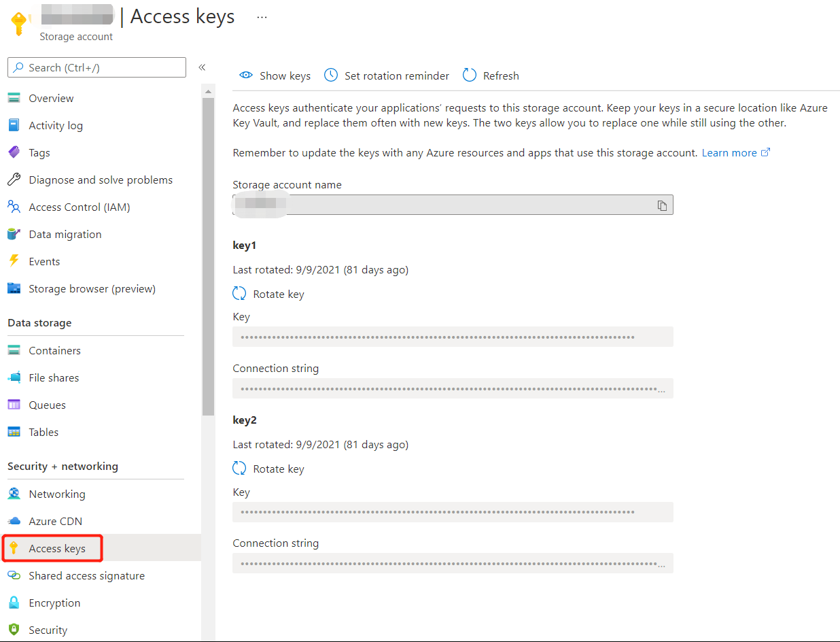Click the Events lightning bolt icon
This screenshot has height=642, width=840.
(14, 261)
